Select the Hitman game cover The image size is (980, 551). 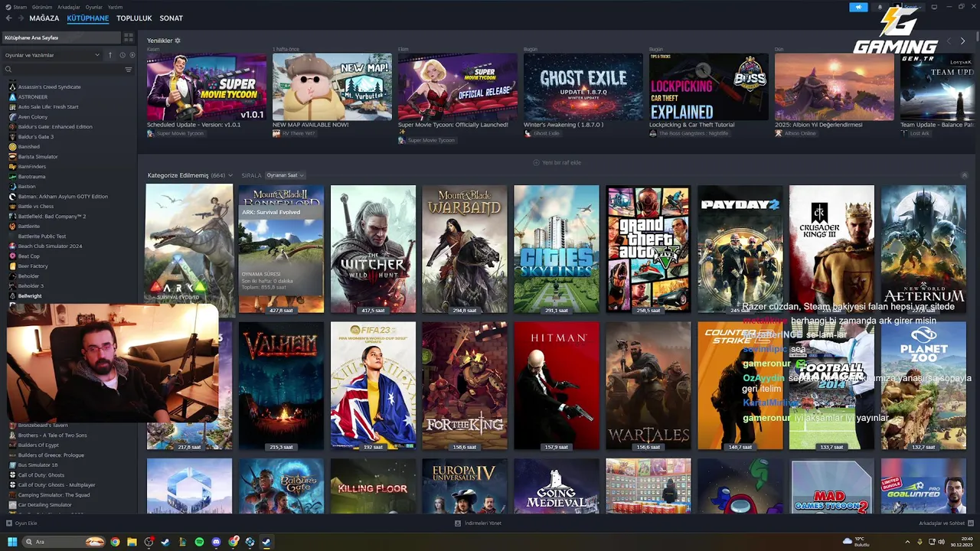(x=557, y=386)
